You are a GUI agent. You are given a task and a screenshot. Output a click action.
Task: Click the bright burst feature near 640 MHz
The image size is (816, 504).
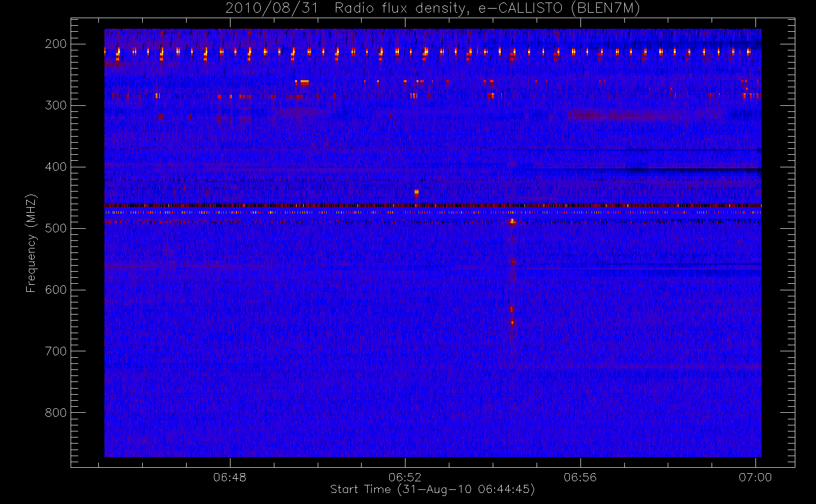tap(512, 316)
